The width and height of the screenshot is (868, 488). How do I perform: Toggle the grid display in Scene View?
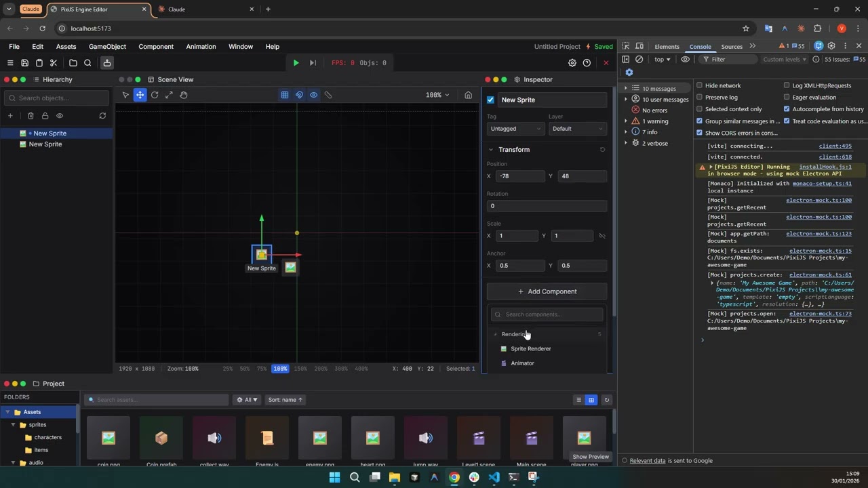pos(285,95)
